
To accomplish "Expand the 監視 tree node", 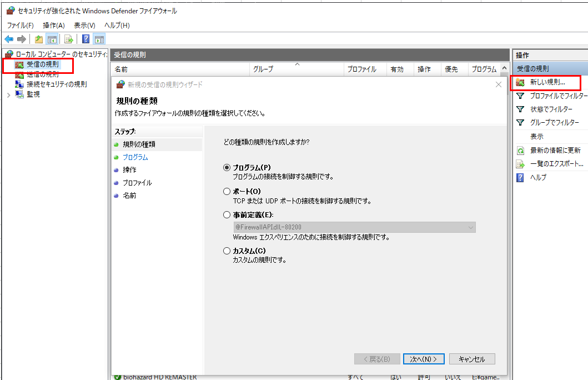I will click(10, 94).
